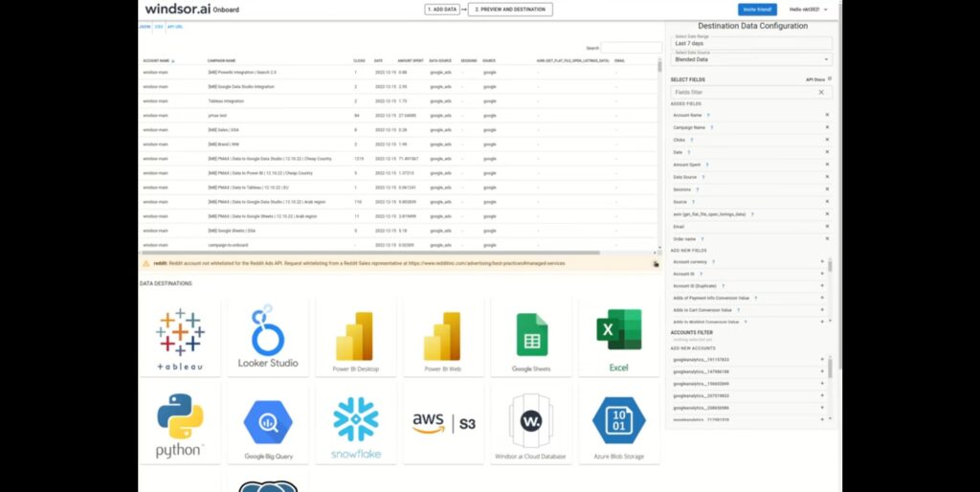
Task: Choose AWS S3 destination tile
Action: (x=443, y=424)
